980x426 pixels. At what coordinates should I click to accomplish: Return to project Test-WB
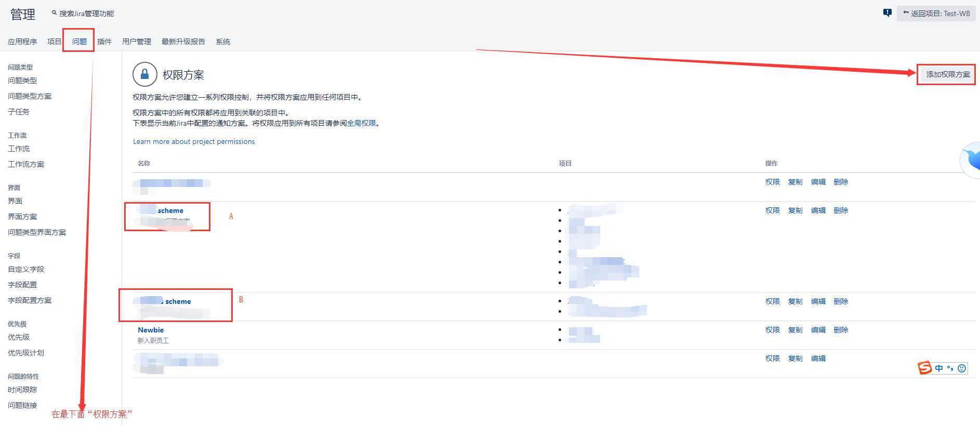(x=936, y=14)
